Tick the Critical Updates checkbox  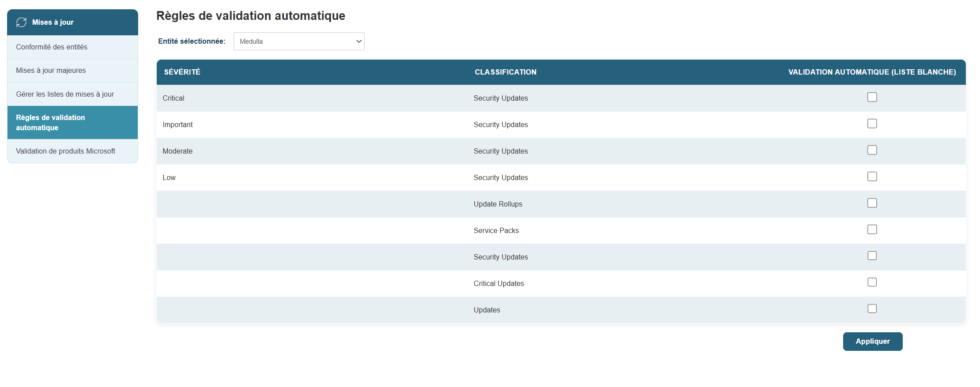(x=872, y=282)
